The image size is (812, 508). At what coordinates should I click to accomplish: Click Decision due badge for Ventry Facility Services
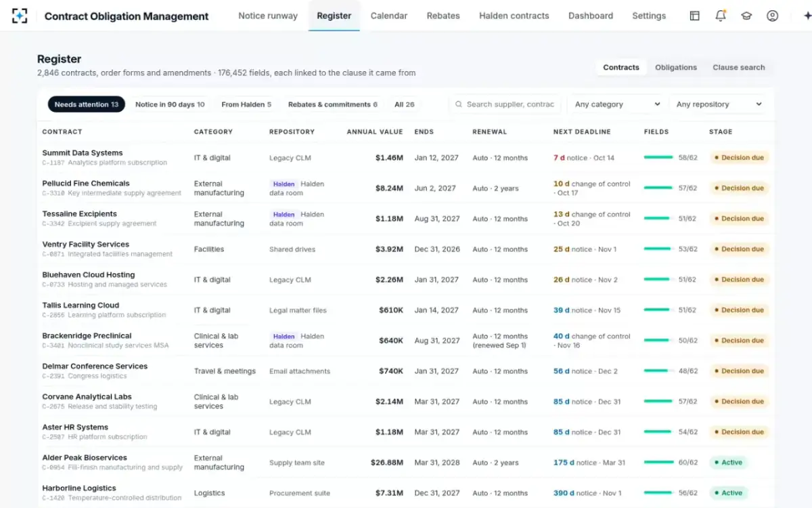coord(739,249)
